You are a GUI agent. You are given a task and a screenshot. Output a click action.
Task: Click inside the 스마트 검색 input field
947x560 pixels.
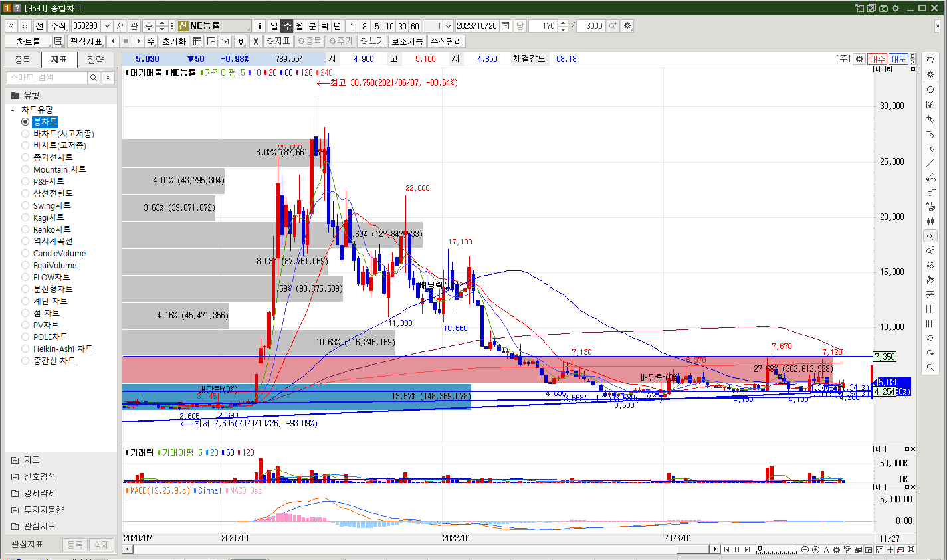[x=47, y=78]
